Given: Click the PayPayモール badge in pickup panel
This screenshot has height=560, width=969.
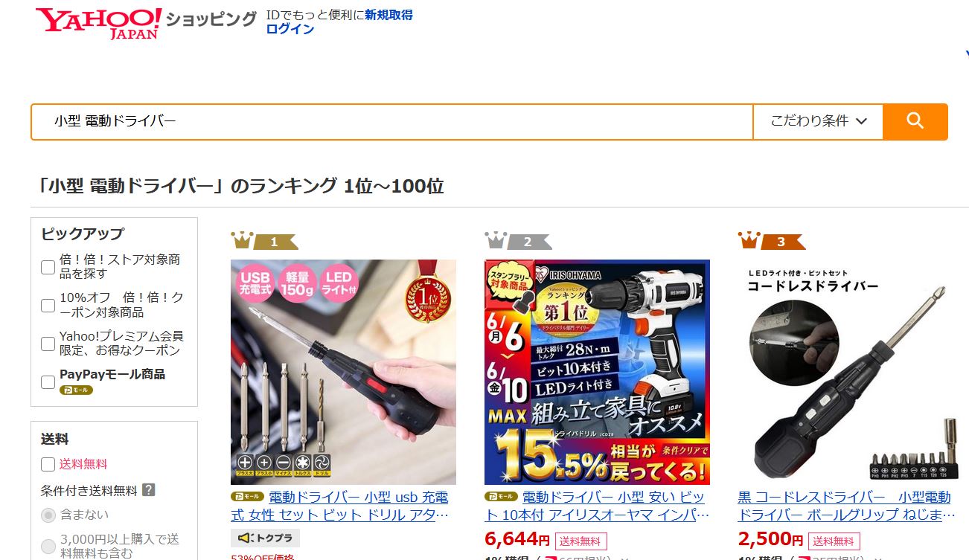Looking at the screenshot, I should (76, 390).
